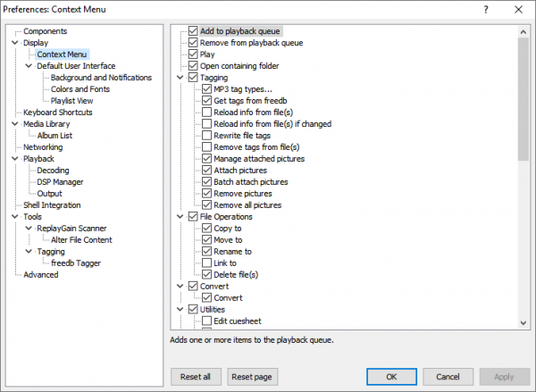Screen dimensions: 536x392
Task: Collapse the Tagging group in the list
Action: tap(180, 78)
